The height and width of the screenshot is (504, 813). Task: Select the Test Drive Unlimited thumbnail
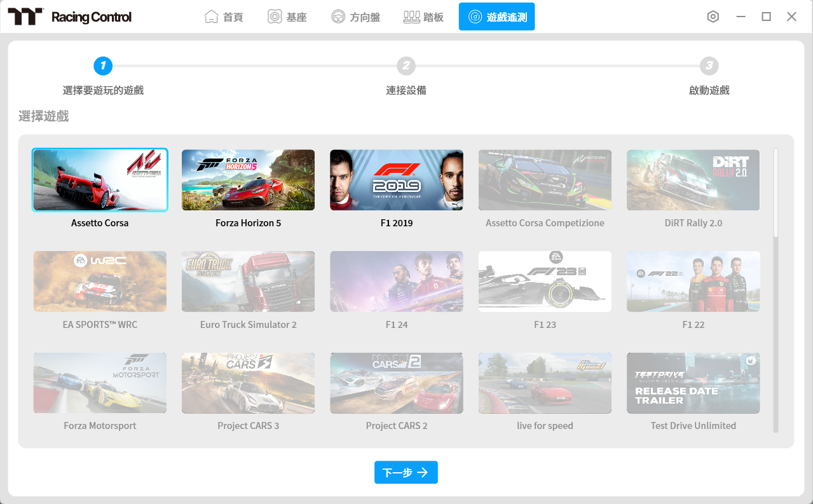[693, 383]
